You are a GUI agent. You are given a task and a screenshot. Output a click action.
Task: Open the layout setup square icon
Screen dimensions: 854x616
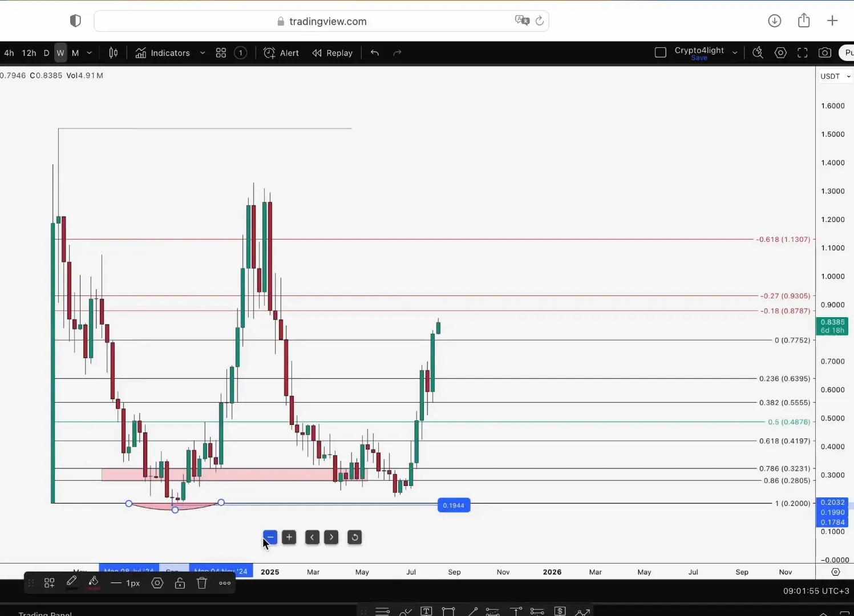[x=661, y=53]
